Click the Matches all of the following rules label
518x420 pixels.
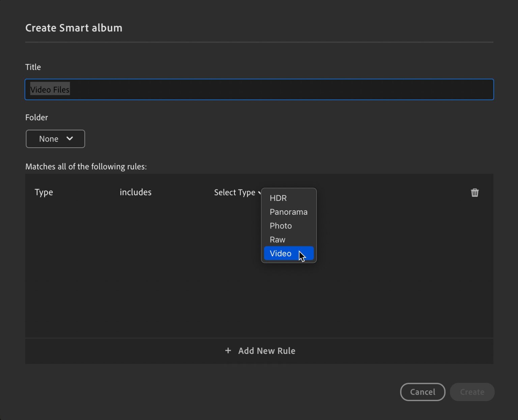coord(86,166)
